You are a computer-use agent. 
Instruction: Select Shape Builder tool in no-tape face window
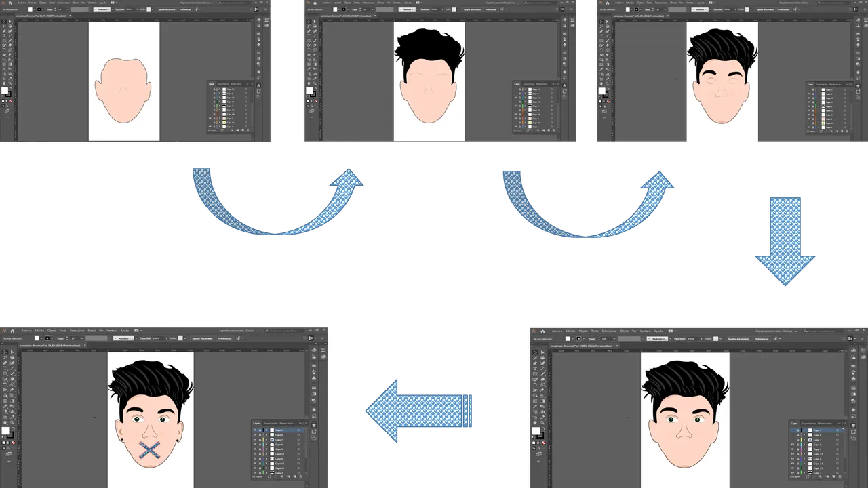(535, 396)
